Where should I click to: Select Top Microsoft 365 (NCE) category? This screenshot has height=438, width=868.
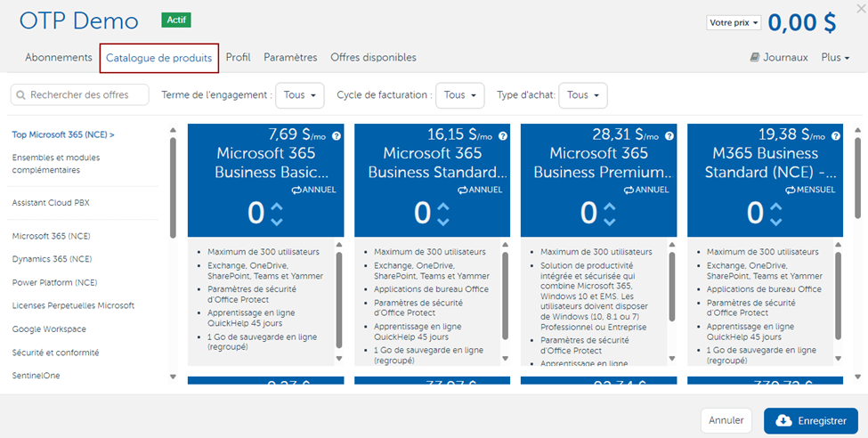[63, 134]
